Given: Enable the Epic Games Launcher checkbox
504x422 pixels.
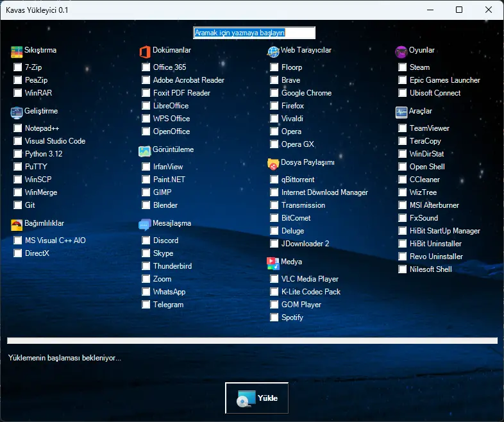Looking at the screenshot, I should tap(403, 80).
